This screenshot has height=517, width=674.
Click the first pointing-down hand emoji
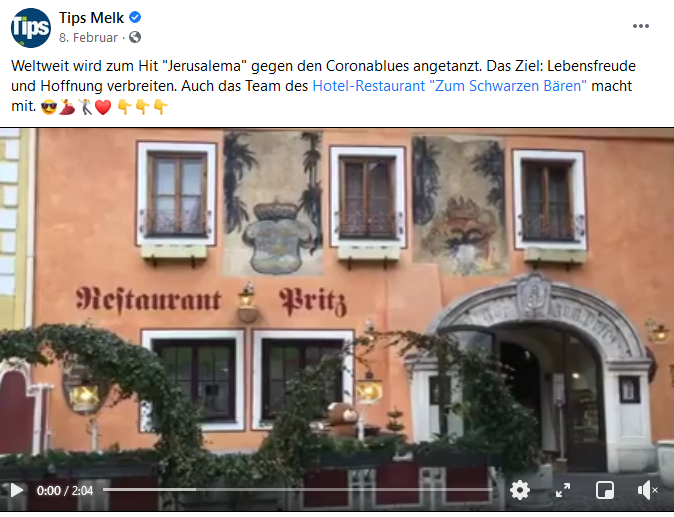point(124,107)
